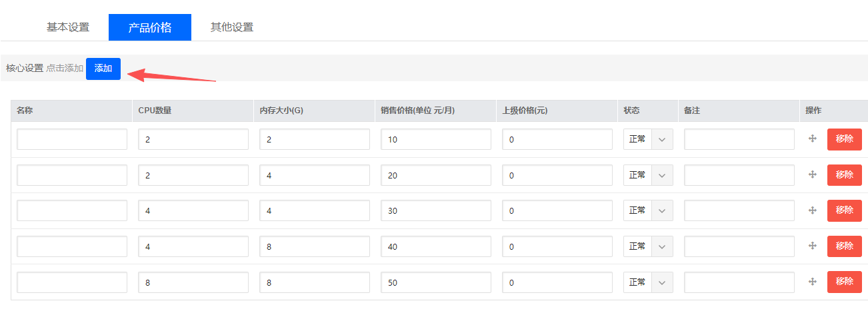This screenshot has height=309, width=868.
Task: Open status dropdown in the price 50 row
Action: pos(648,282)
